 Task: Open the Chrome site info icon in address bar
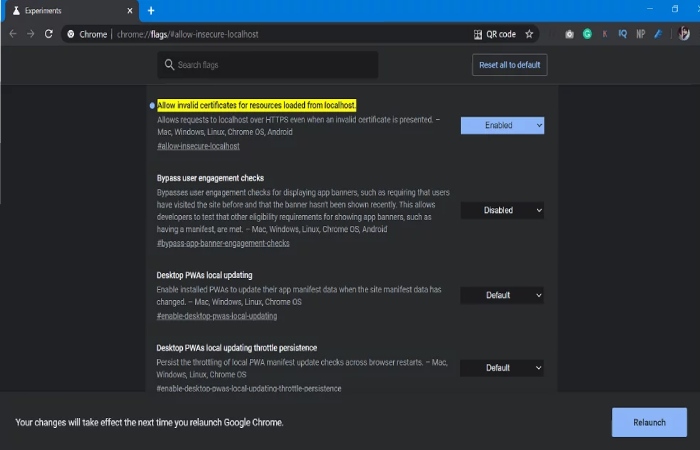pyautogui.click(x=71, y=34)
